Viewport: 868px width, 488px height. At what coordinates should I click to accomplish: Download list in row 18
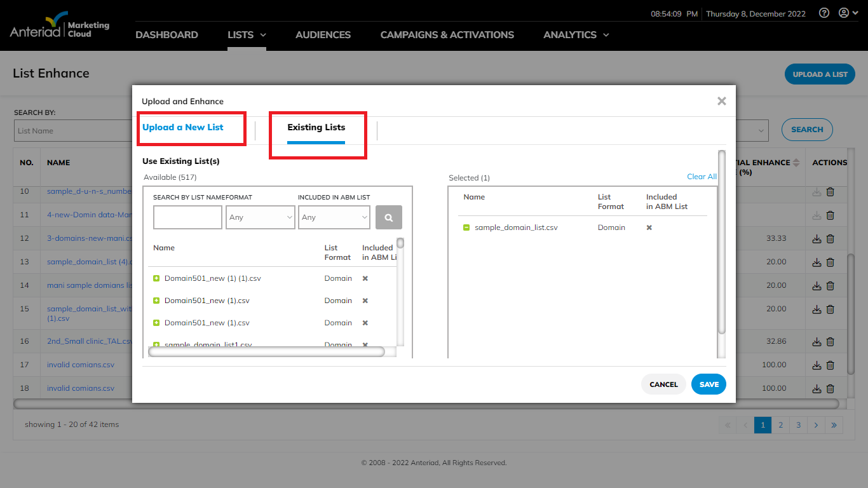(x=817, y=388)
